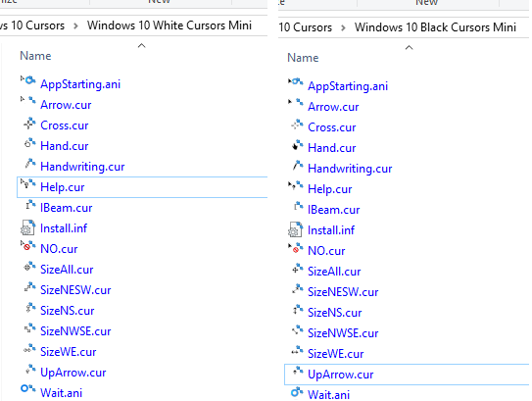Click the Name column header in the White Cursors window
This screenshot has width=532, height=401.
point(35,56)
